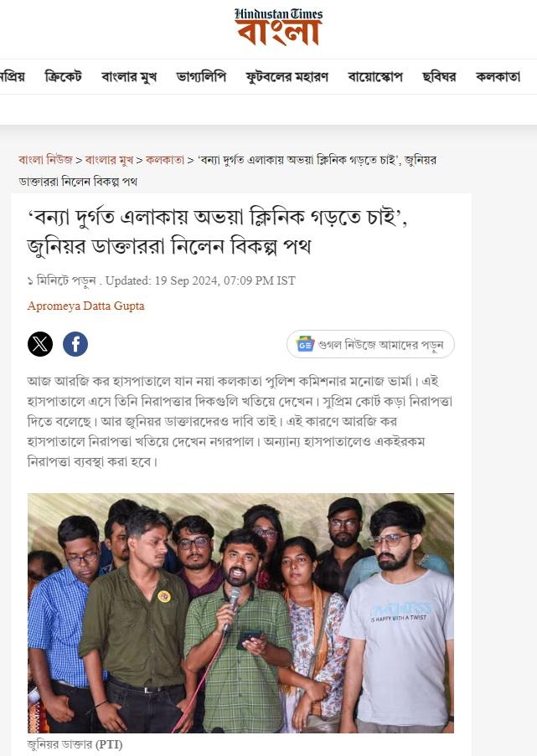Open the junior doctors press photo
537x756 pixels.
point(240,613)
